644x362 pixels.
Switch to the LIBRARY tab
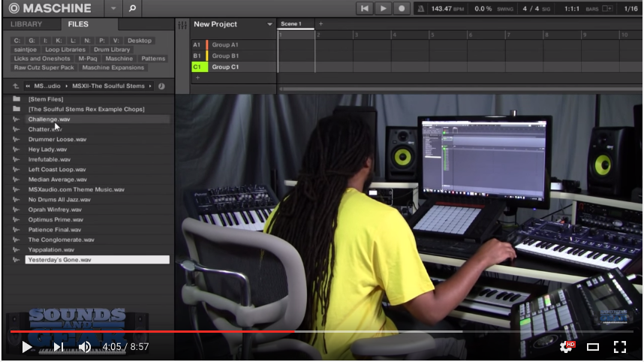pyautogui.click(x=26, y=24)
